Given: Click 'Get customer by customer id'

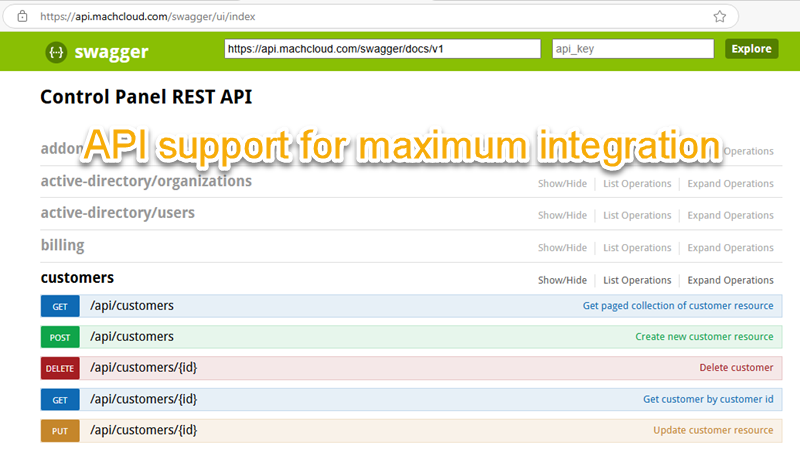Looking at the screenshot, I should (708, 399).
